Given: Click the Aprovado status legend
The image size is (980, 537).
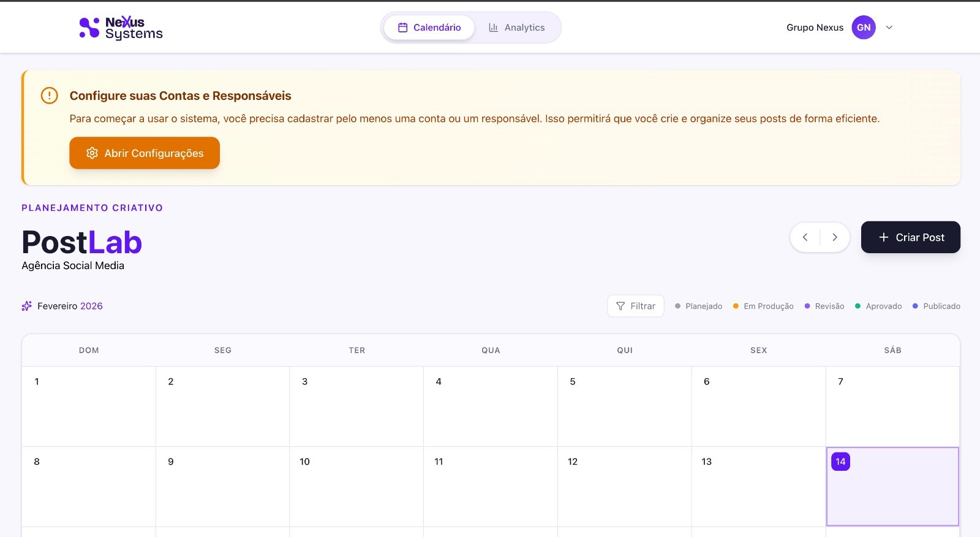Looking at the screenshot, I should [878, 306].
